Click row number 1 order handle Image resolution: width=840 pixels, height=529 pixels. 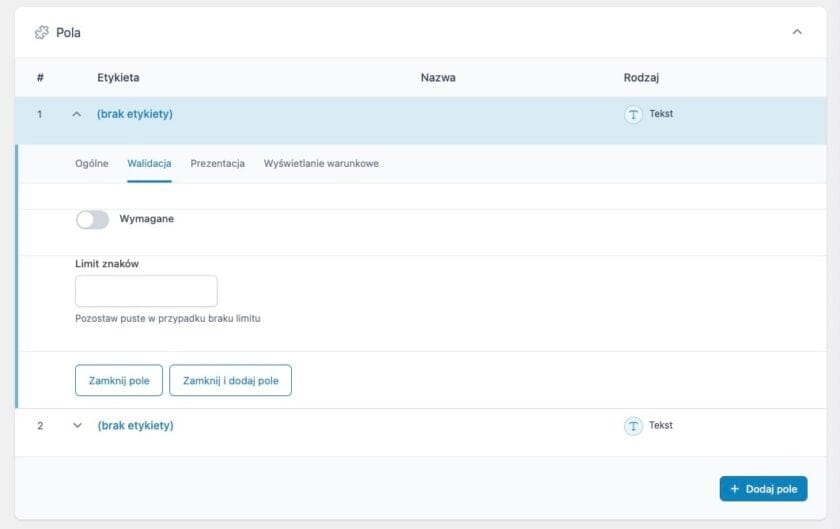(x=40, y=114)
